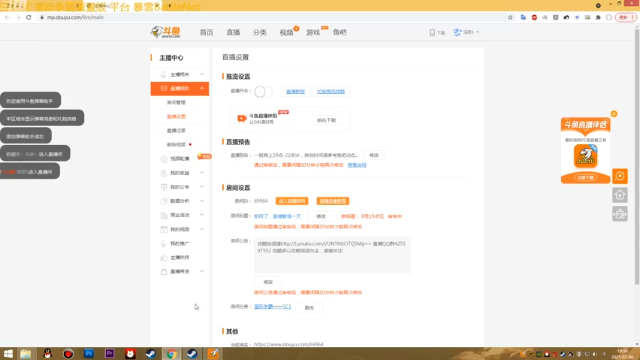Screen dimensions: 640x360
Task: Open the 我的推广 sidebar item
Action: point(180,243)
